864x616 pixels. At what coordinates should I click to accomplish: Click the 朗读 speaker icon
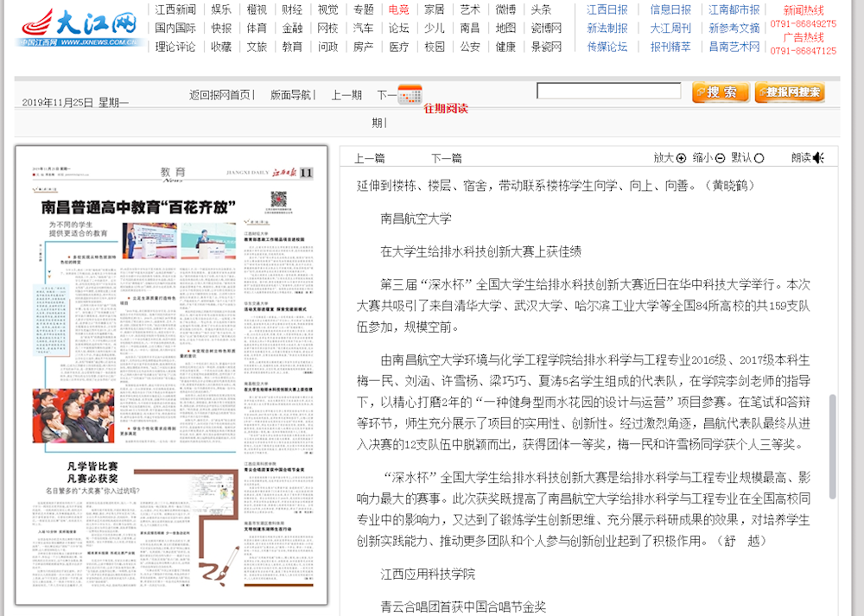[x=818, y=157]
